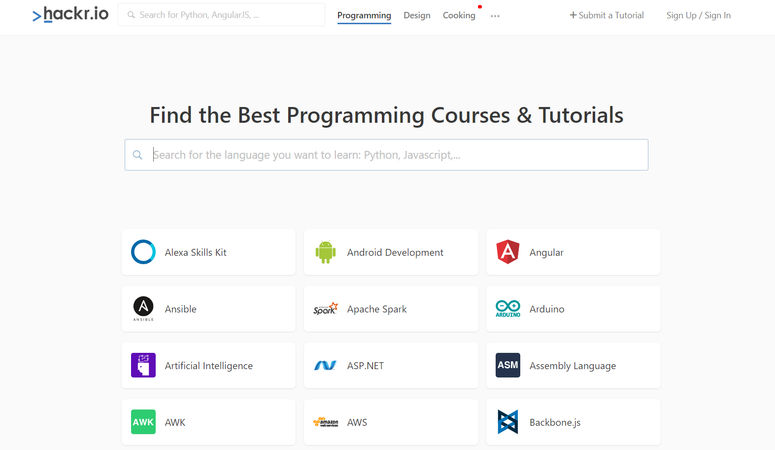Click the Alexa Skills Kit ring icon
Viewport: 775px width, 450px height.
coord(143,252)
